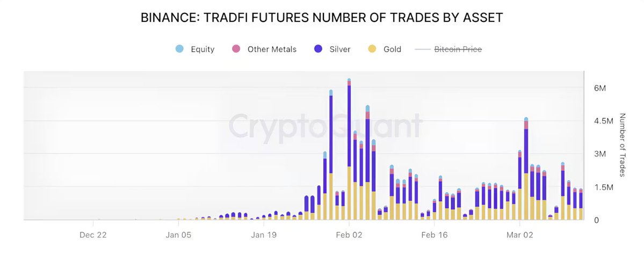Click the yellow Gold legend dot

pyautogui.click(x=372, y=49)
